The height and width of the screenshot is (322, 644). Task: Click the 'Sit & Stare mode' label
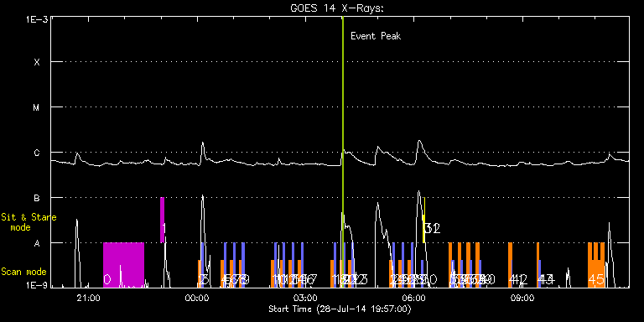pos(29,222)
